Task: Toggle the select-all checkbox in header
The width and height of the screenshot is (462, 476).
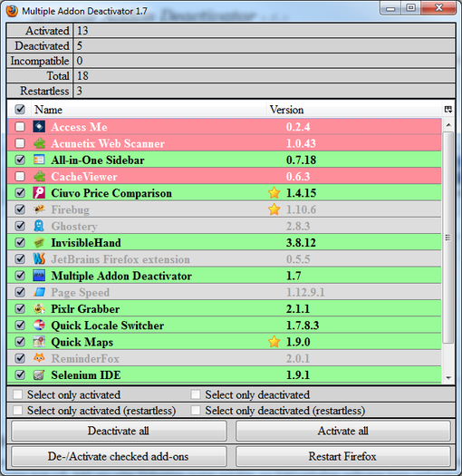Action: click(x=20, y=110)
